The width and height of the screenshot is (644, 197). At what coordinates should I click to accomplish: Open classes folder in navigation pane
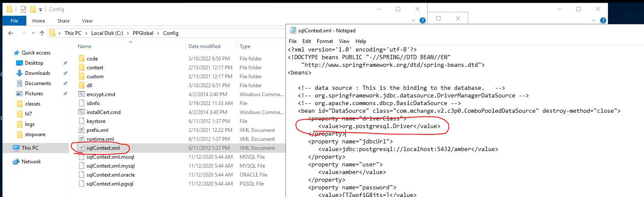[33, 104]
